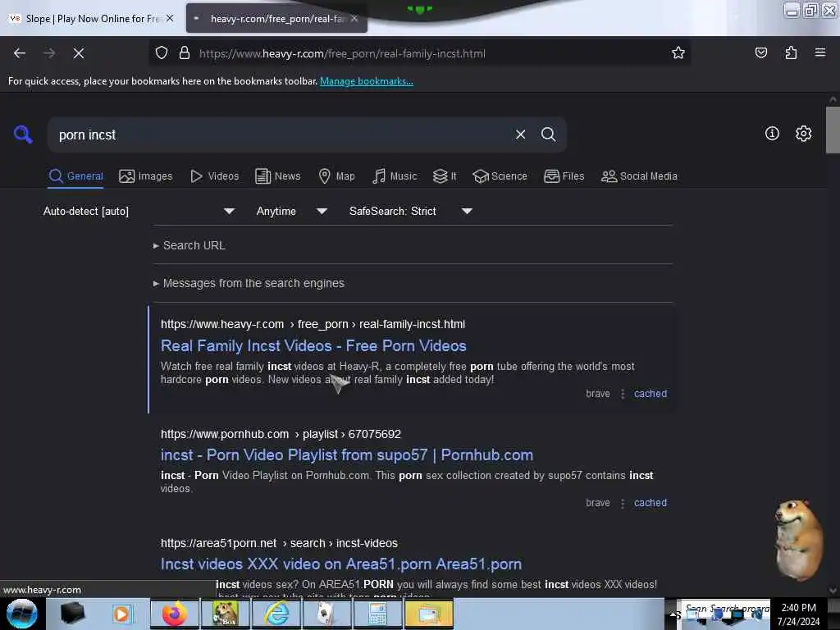This screenshot has height=630, width=840.
Task: Click the blue search engine logo
Action: click(x=22, y=134)
